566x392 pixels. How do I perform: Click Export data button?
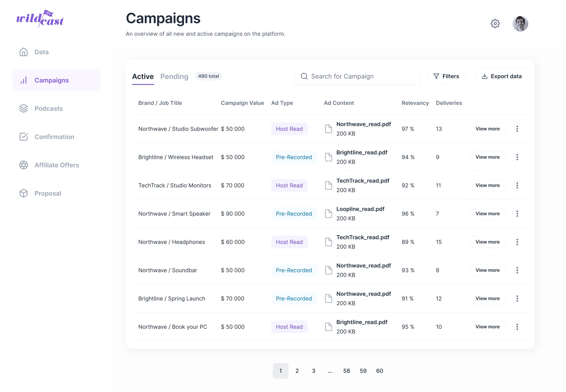[501, 76]
